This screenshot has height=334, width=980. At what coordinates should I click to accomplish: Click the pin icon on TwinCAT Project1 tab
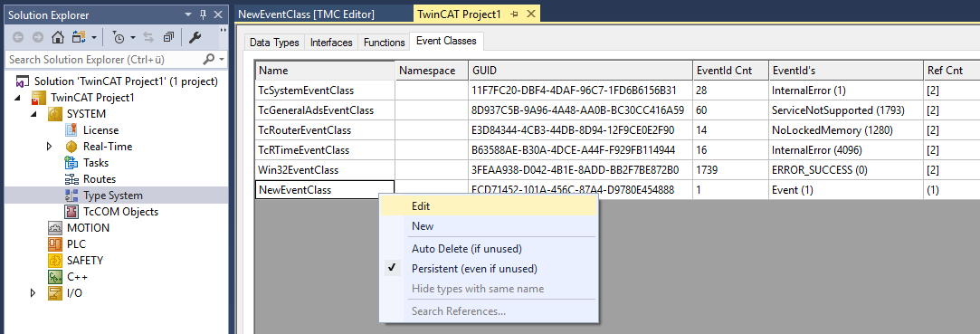pos(514,14)
